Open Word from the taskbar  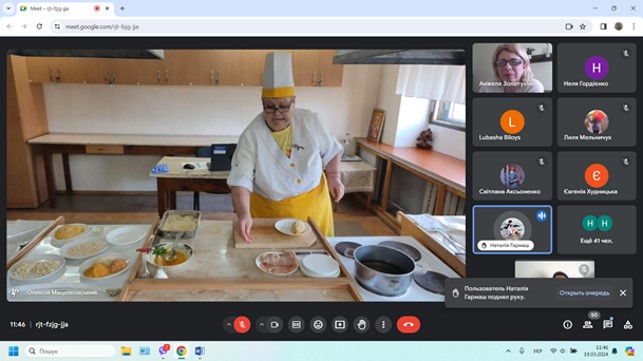pyautogui.click(x=200, y=351)
